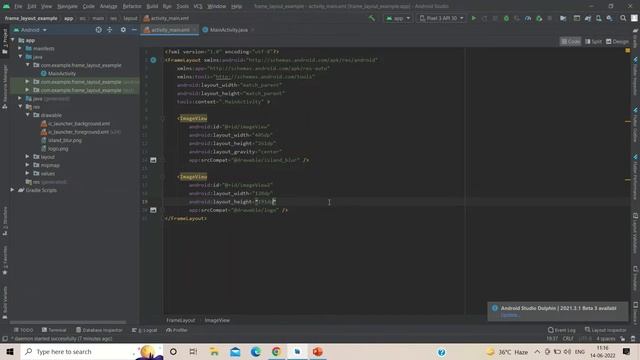Image resolution: width=640 pixels, height=360 pixels.
Task: Switch editor to Split view
Action: pyautogui.click(x=593, y=42)
